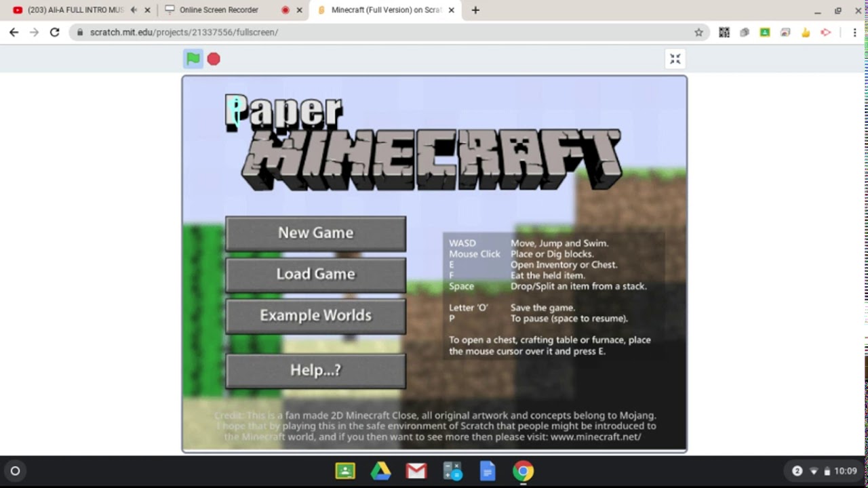The width and height of the screenshot is (868, 488).
Task: Click the Paper Minecraft title logo
Action: click(425, 142)
